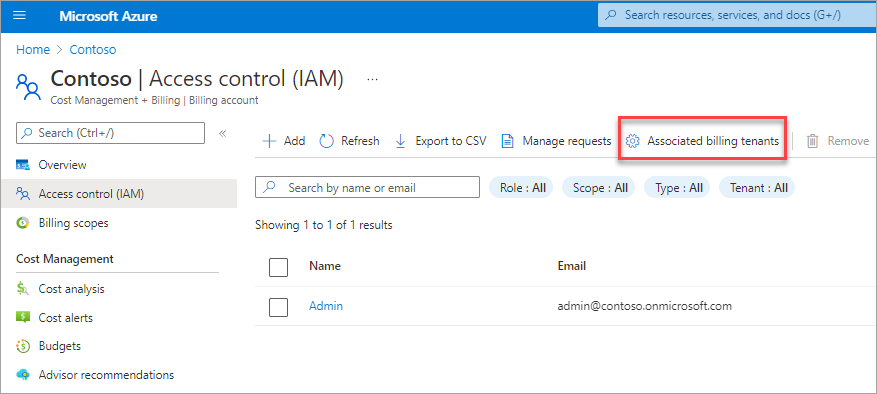Viewport: 877px width, 394px height.
Task: Sort by the Name column header
Action: (x=325, y=266)
